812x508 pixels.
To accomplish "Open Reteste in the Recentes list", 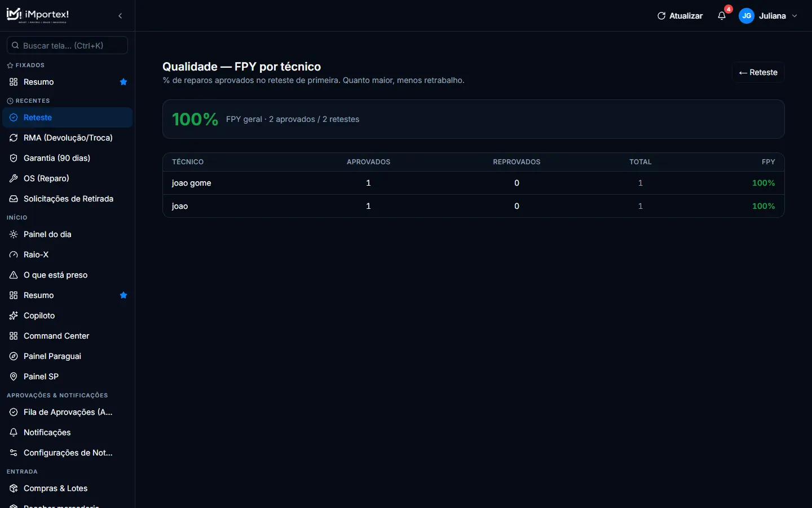I will tap(68, 117).
